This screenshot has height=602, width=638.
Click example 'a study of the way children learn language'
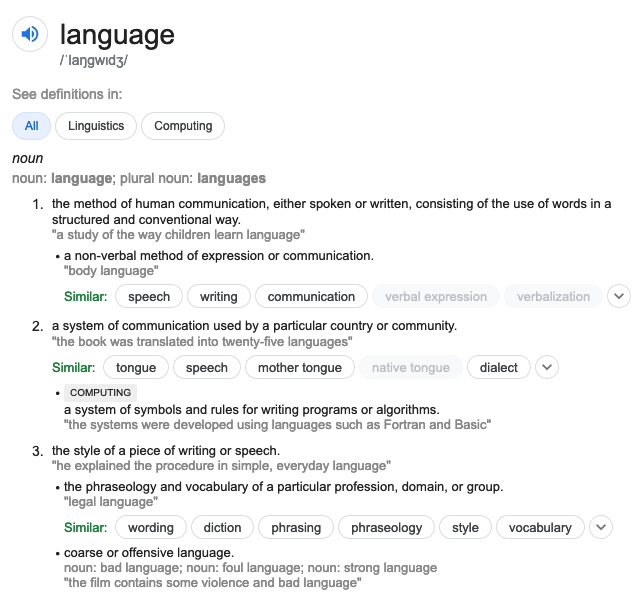(178, 235)
